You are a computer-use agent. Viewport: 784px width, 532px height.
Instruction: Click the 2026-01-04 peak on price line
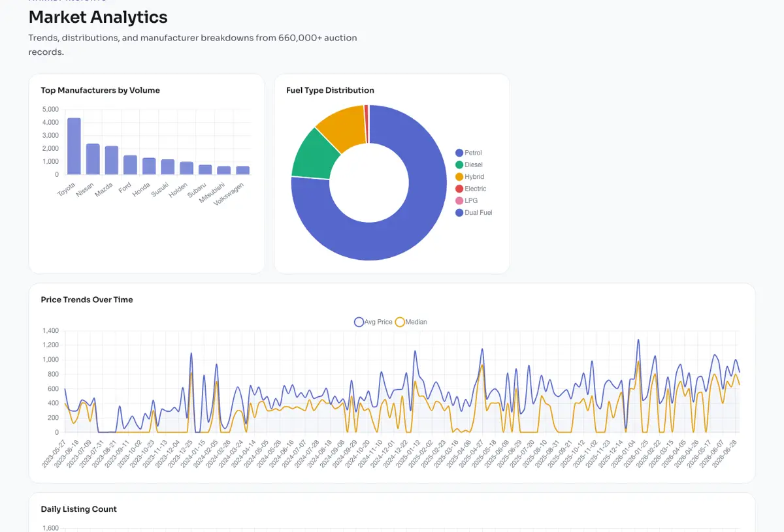(638, 339)
